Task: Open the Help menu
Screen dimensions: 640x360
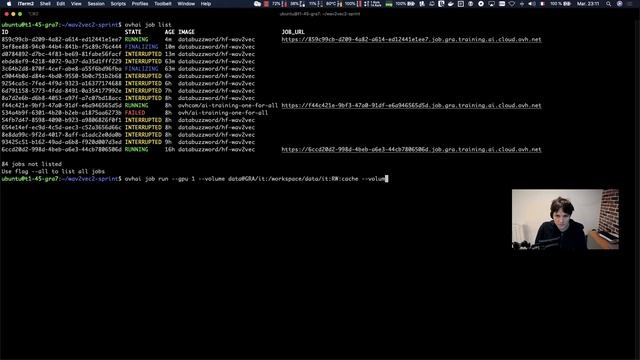Action: (206, 4)
